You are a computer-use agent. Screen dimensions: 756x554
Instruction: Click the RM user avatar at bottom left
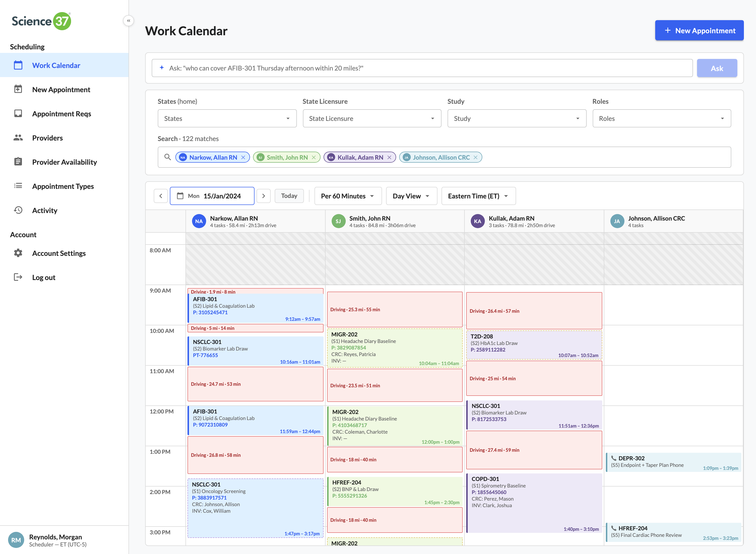(x=16, y=540)
